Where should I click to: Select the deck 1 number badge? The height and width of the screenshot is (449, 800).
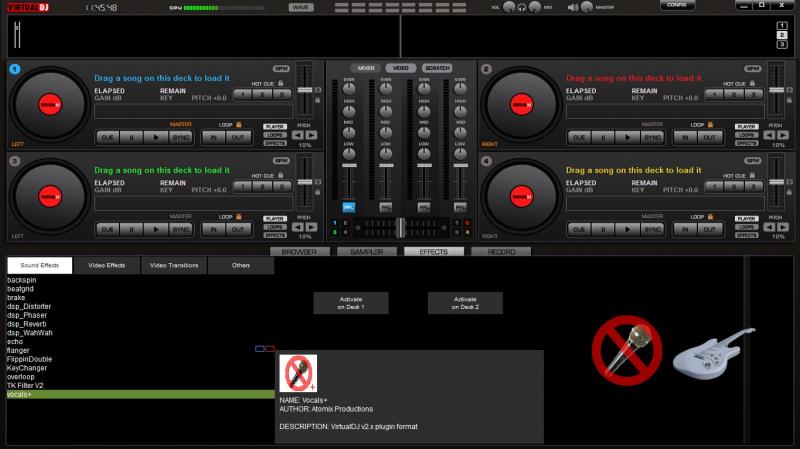point(15,69)
